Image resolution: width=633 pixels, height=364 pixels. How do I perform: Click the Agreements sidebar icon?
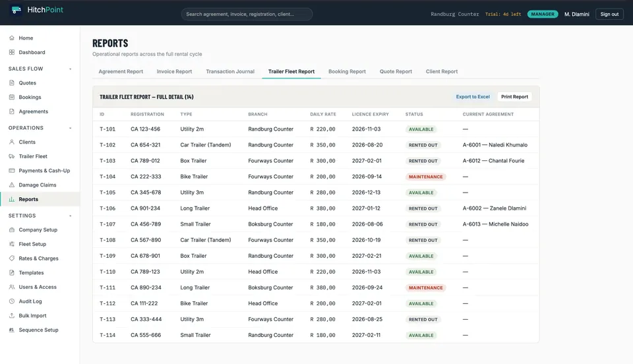click(12, 111)
